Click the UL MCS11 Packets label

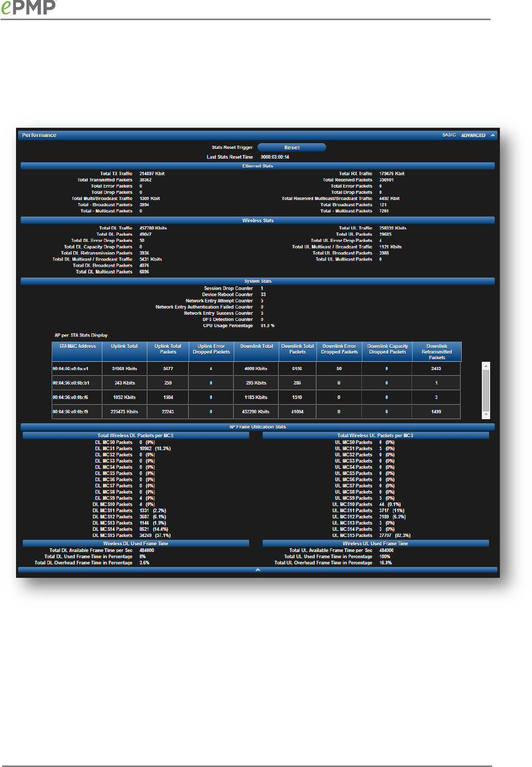pos(353,511)
